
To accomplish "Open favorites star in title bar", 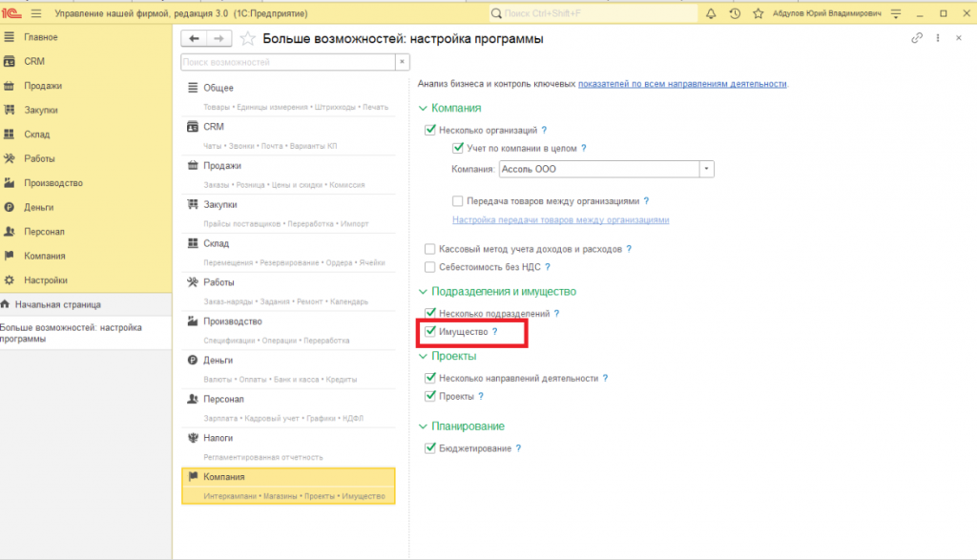I will [759, 13].
